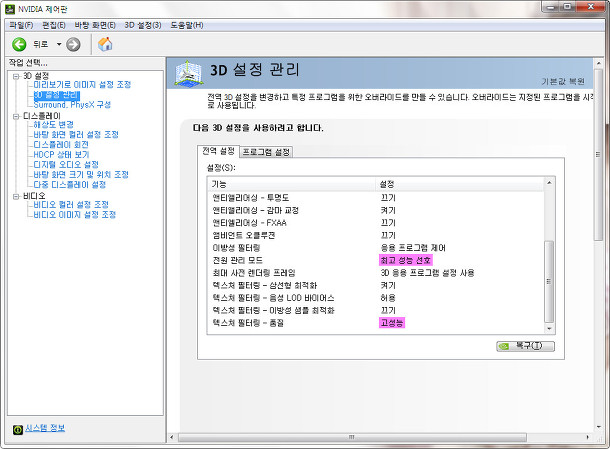
Task: Click the main panel scroll down arrow
Action: pyautogui.click(x=598, y=427)
